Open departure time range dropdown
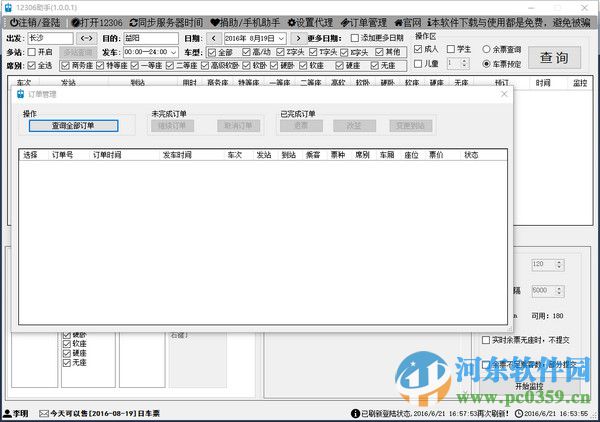This screenshot has width=600, height=422. click(x=174, y=52)
